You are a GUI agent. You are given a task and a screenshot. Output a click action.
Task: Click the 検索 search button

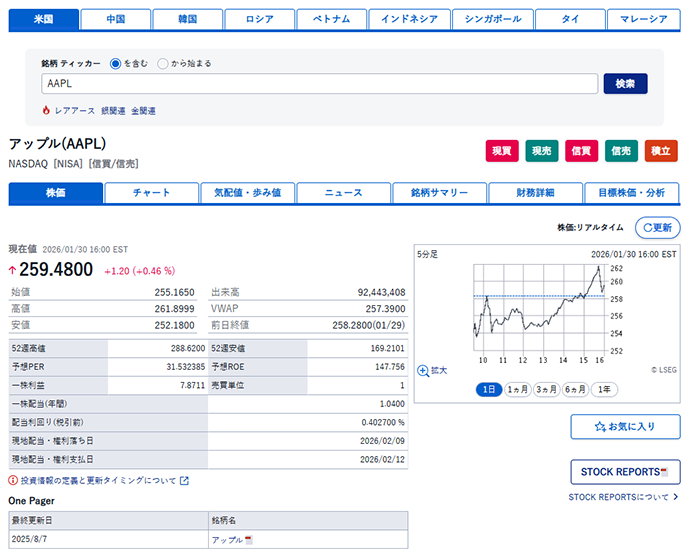coord(625,84)
